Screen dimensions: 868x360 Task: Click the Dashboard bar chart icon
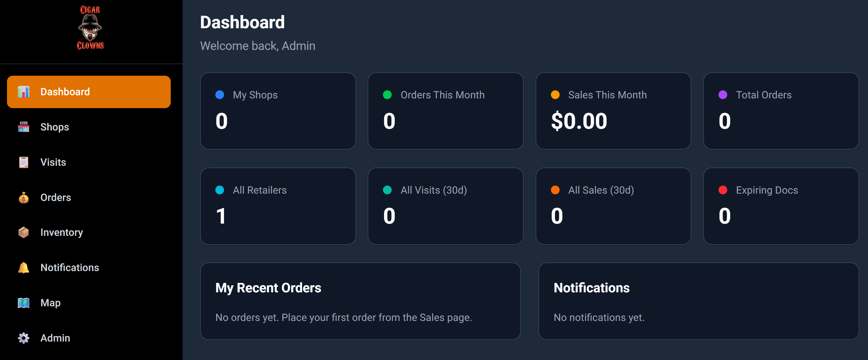24,92
